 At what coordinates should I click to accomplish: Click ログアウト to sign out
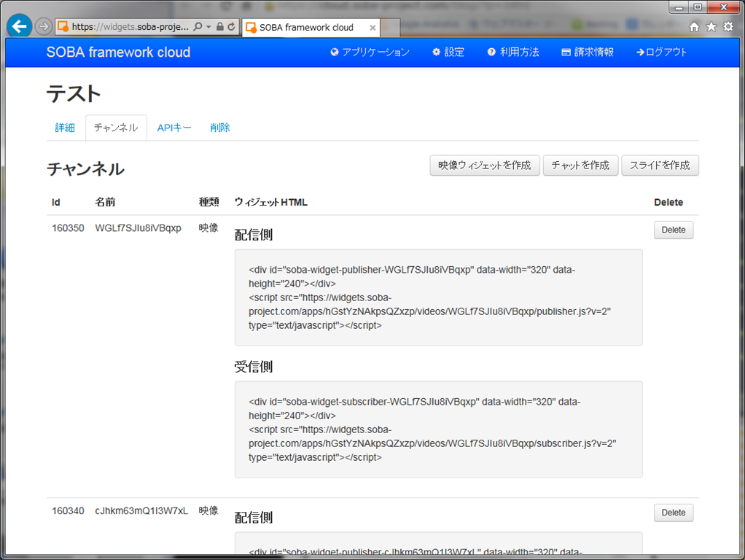[x=661, y=52]
